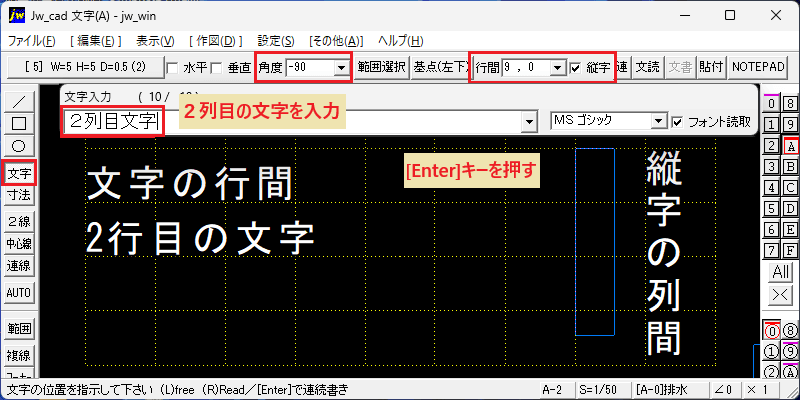Screen dimensions: 800x400
Task: Open the 設定(S) menu
Action: 276,41
